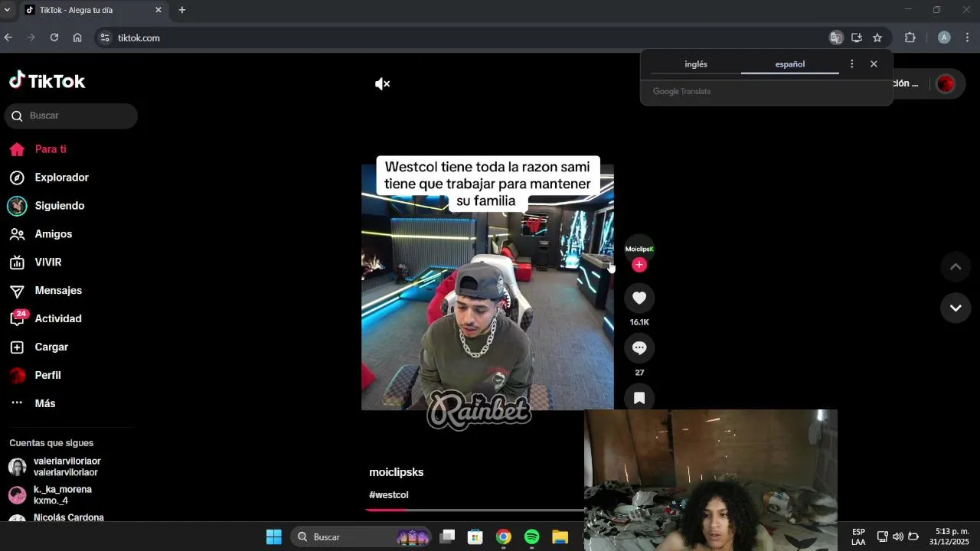
Task: Click the webcam overlay video
Action: (710, 480)
